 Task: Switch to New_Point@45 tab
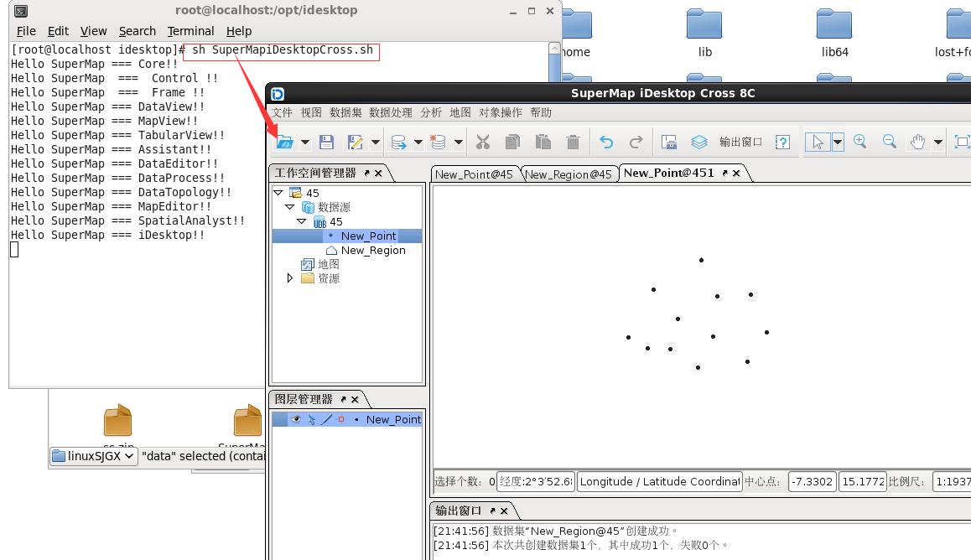pos(475,174)
